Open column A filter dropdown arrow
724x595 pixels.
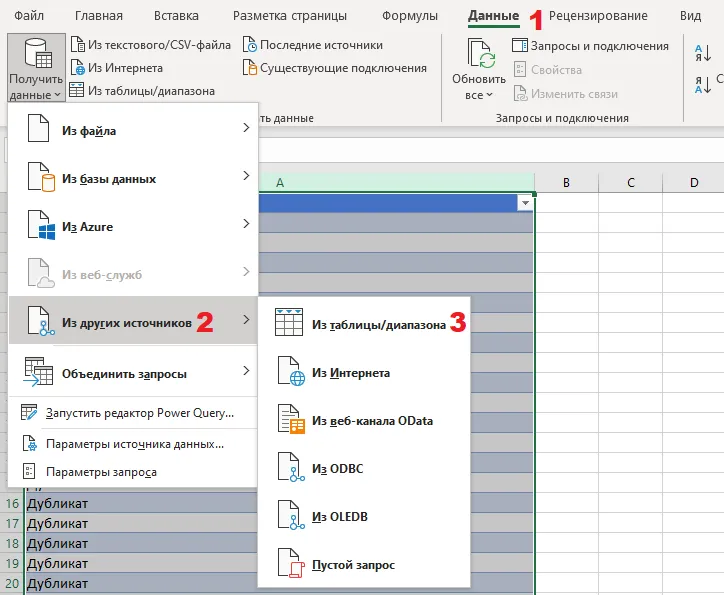coord(525,203)
